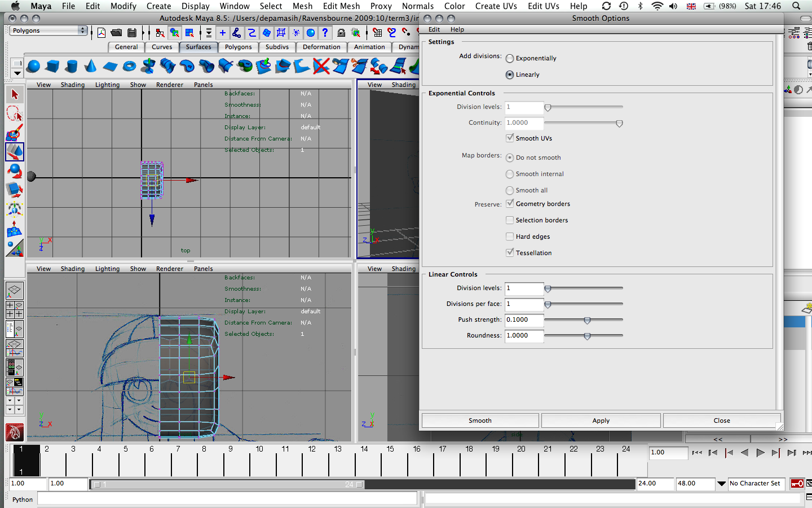This screenshot has height=508, width=812.
Task: Switch to the Polygons shelf tab
Action: pyautogui.click(x=239, y=47)
